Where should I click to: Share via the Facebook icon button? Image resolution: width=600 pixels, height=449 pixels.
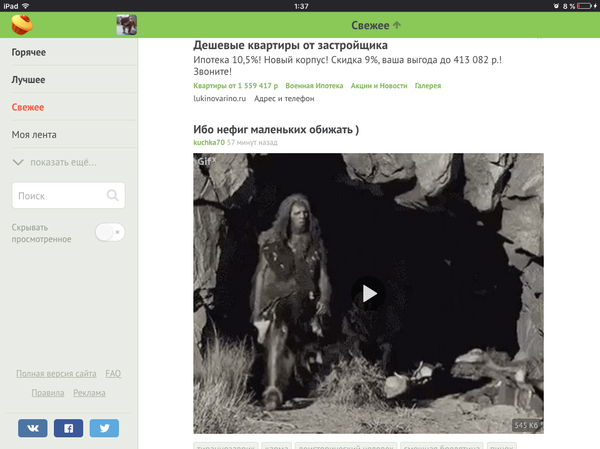(x=68, y=428)
